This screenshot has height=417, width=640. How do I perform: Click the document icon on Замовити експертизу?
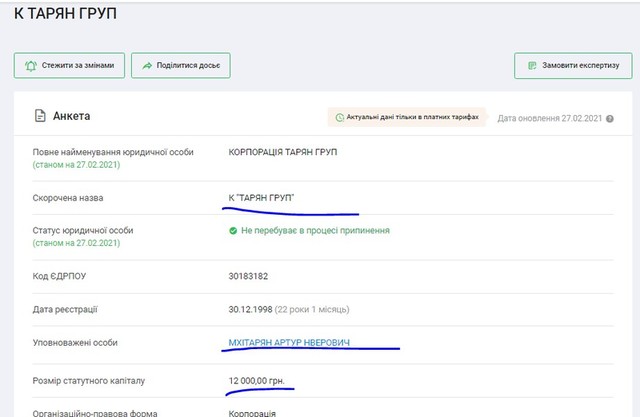[531, 66]
